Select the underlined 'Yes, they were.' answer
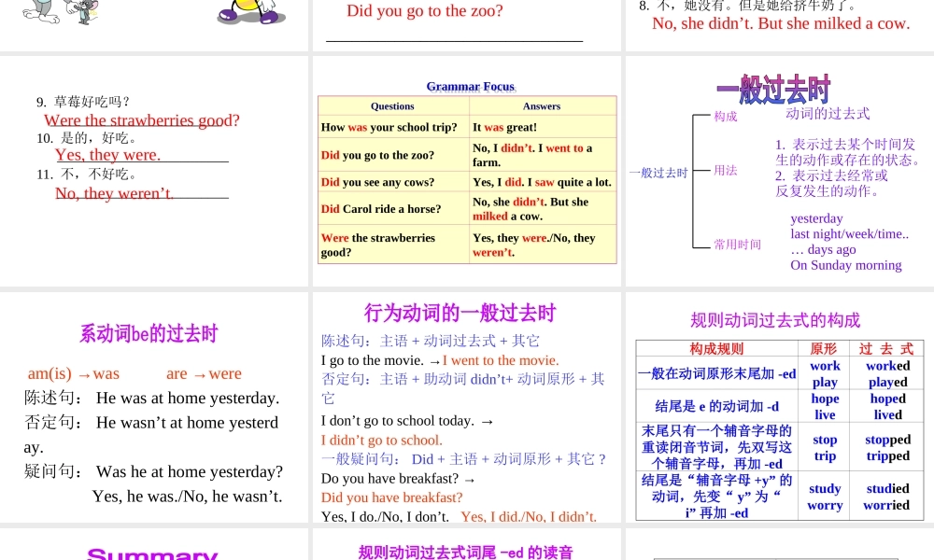Image resolution: width=934 pixels, height=560 pixels. coord(107,155)
